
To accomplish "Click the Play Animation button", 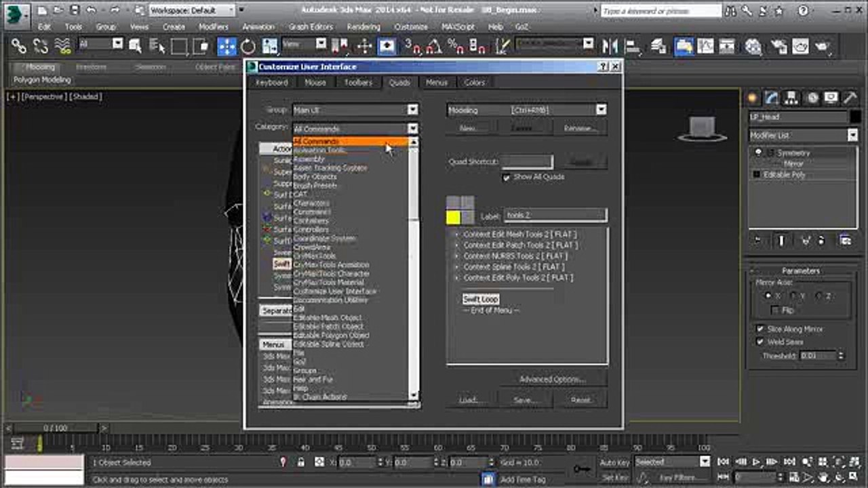I will [757, 462].
